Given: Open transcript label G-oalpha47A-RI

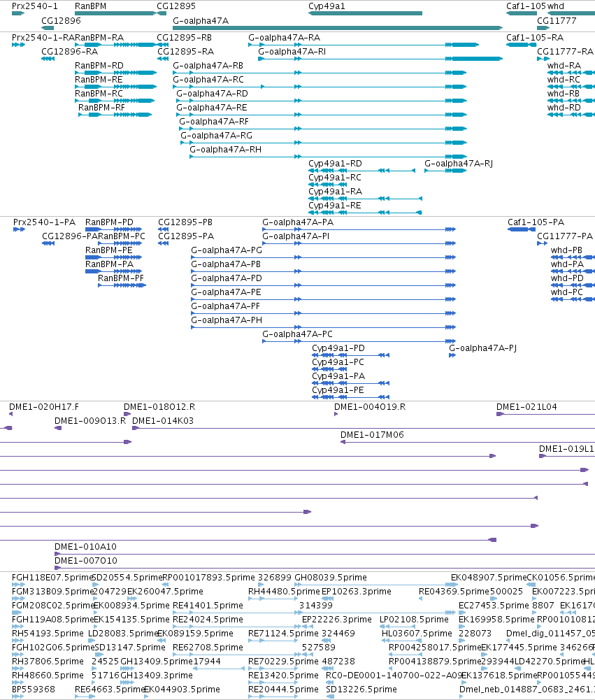Looking at the screenshot, I should coord(292,51).
